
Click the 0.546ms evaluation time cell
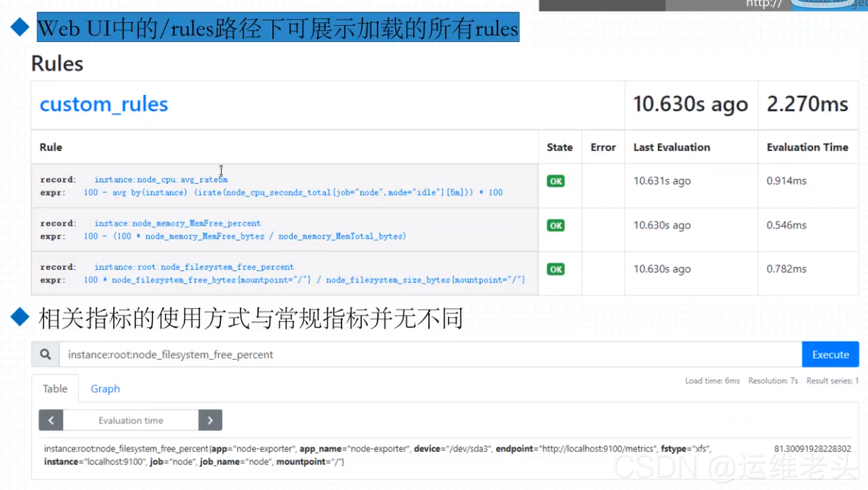(787, 225)
